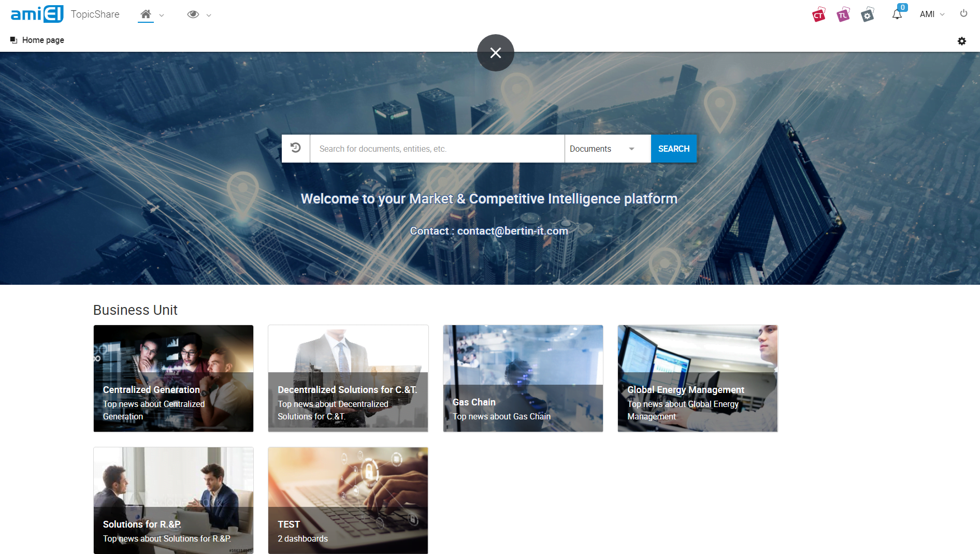The width and height of the screenshot is (980, 554).
Task: Open the Gas Chain card
Action: [523, 378]
